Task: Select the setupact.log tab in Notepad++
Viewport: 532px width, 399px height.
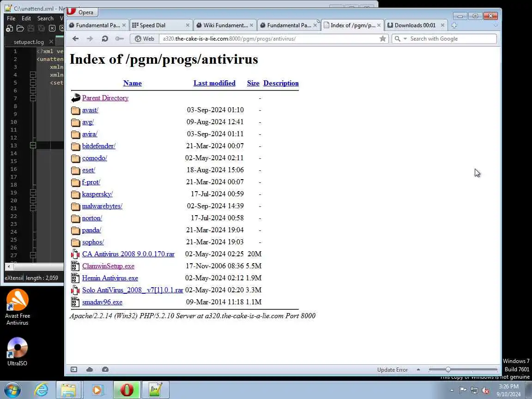Action: point(29,42)
